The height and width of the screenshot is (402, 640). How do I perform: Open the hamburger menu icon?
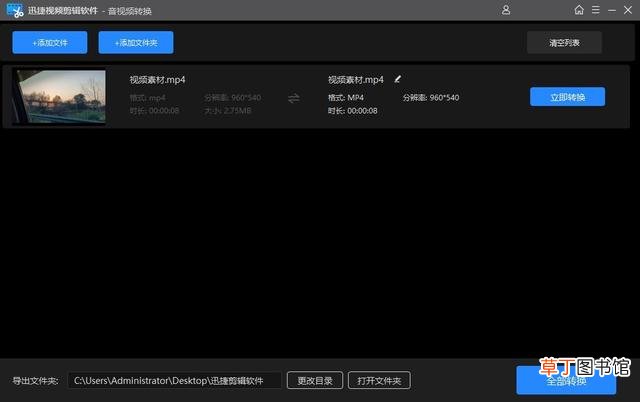[x=596, y=10]
